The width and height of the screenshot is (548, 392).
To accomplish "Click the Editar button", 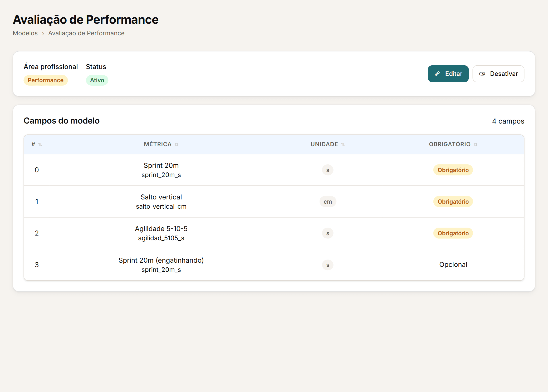I will [x=448, y=74].
